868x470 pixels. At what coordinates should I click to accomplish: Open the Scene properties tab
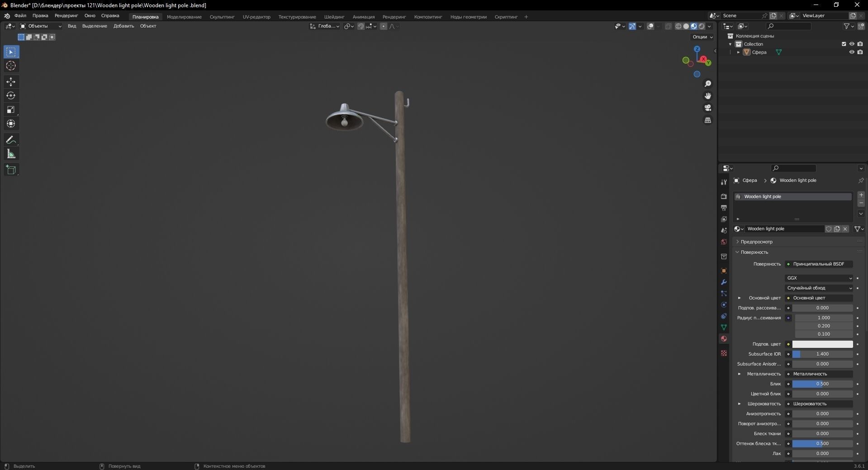click(724, 230)
